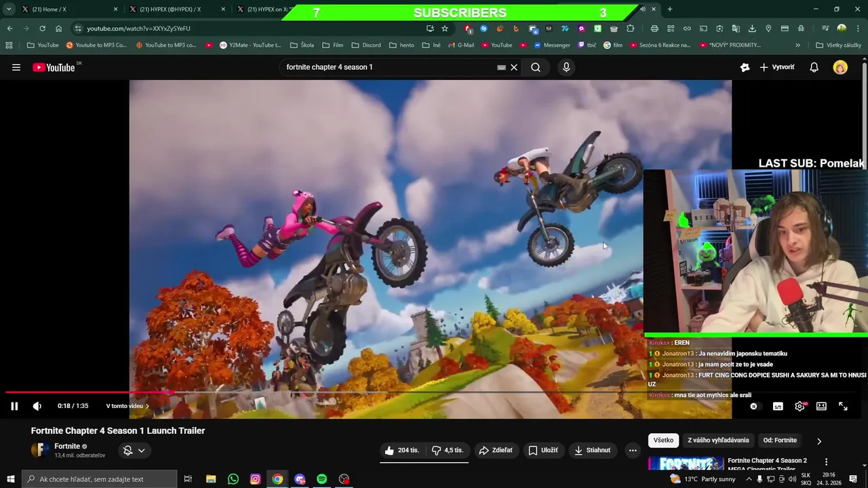This screenshot has height=488, width=868.
Task: Bookmark this page with the star icon
Action: click(x=445, y=28)
